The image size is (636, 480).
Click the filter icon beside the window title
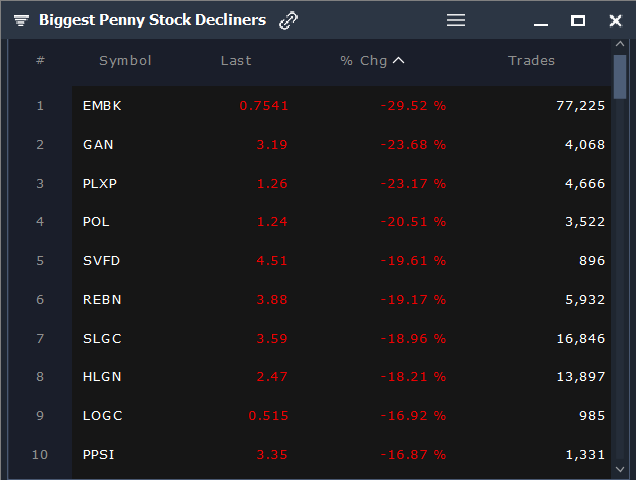click(21, 20)
